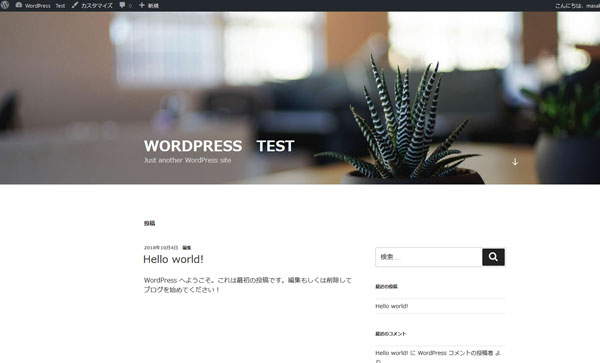
Task: Click the magnifier search submit button
Action: (x=493, y=257)
